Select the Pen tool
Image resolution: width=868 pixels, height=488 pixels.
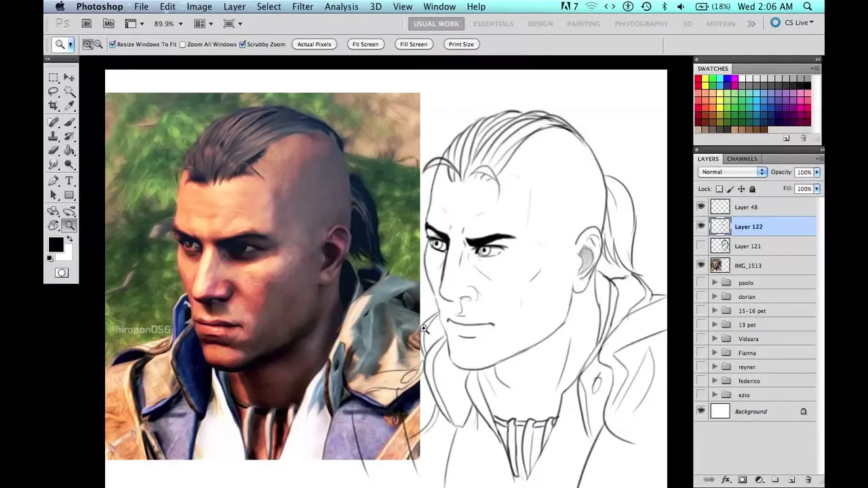point(53,181)
